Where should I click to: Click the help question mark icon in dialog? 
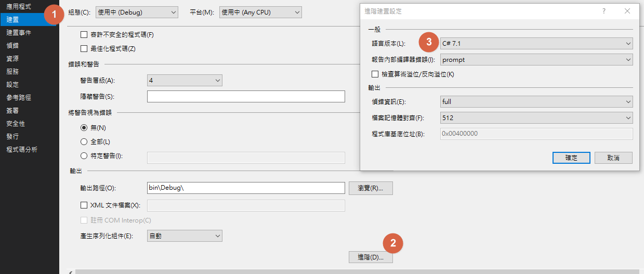click(x=603, y=11)
